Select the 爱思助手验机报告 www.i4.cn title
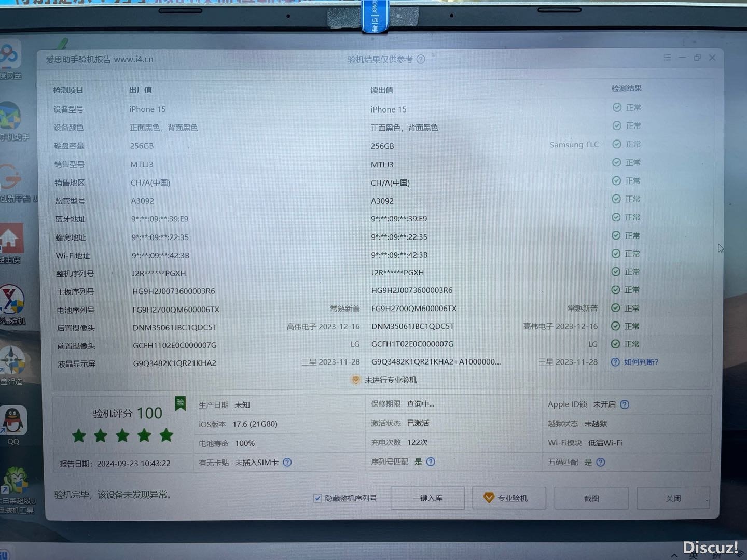The height and width of the screenshot is (560, 747). point(100,59)
